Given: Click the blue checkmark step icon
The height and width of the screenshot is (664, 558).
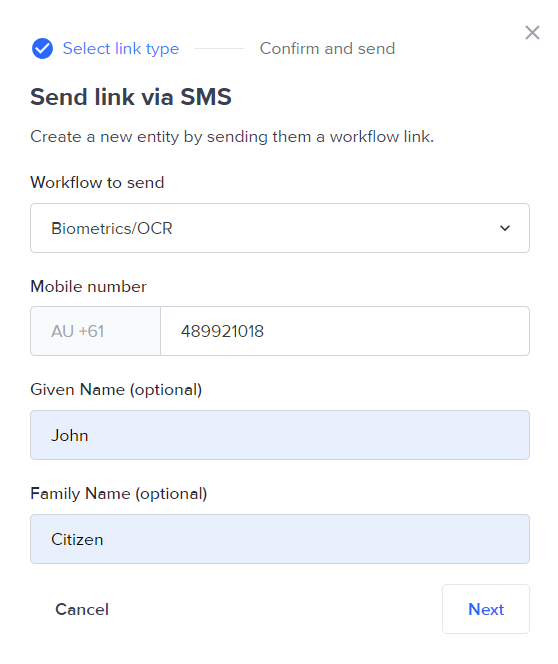Looking at the screenshot, I should pyautogui.click(x=42, y=48).
